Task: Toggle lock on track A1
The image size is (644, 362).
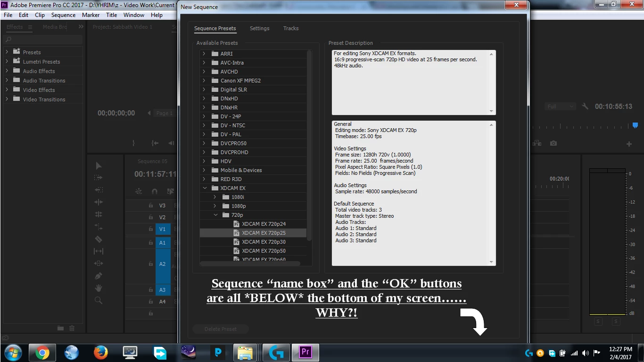Action: [151, 243]
